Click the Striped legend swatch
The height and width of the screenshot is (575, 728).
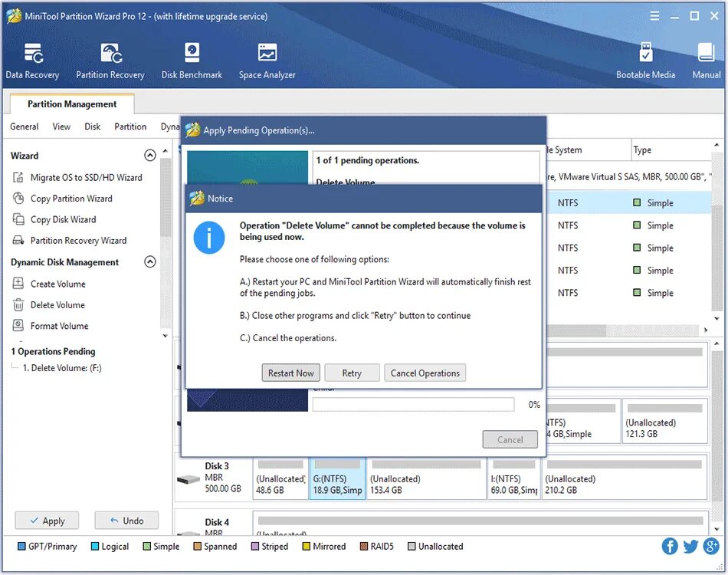[255, 546]
